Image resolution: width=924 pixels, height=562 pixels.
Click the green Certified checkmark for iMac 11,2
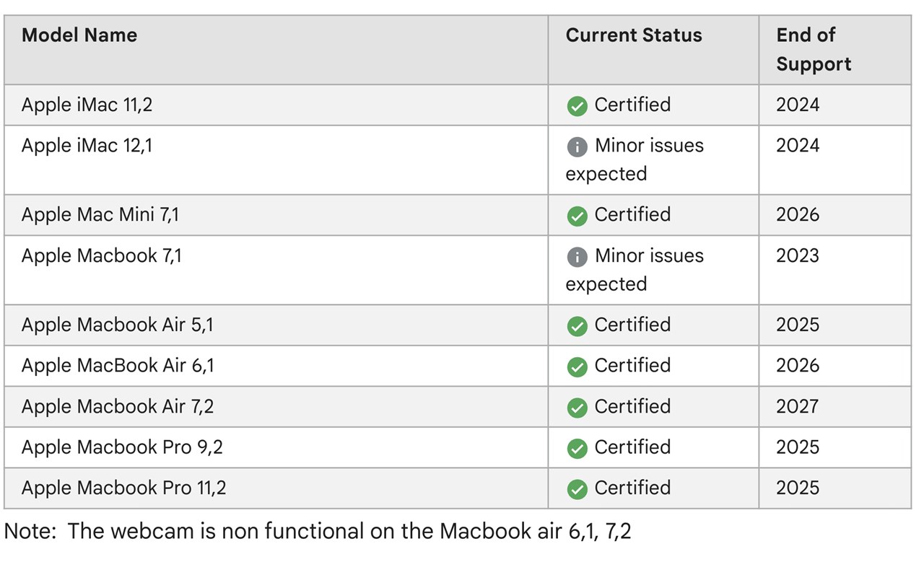click(577, 106)
